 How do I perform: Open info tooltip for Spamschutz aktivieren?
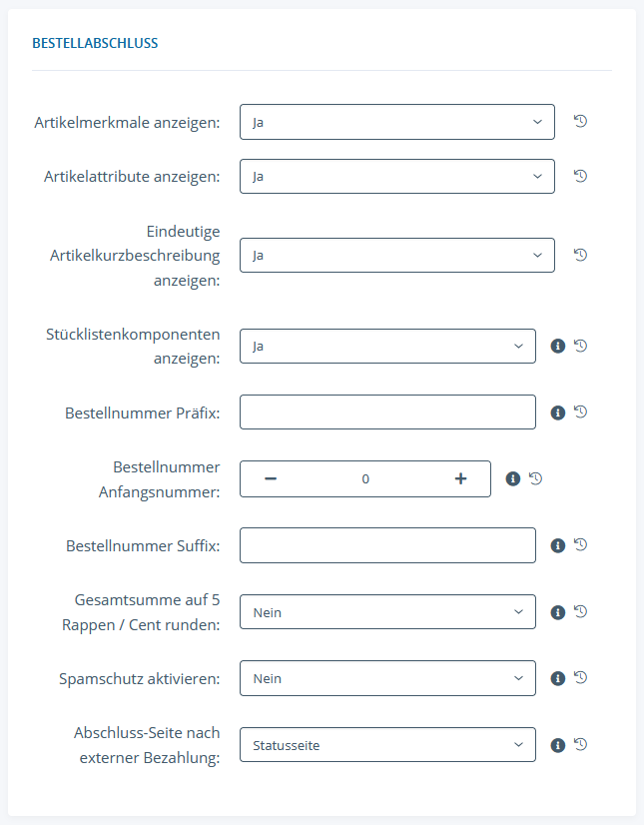558,678
